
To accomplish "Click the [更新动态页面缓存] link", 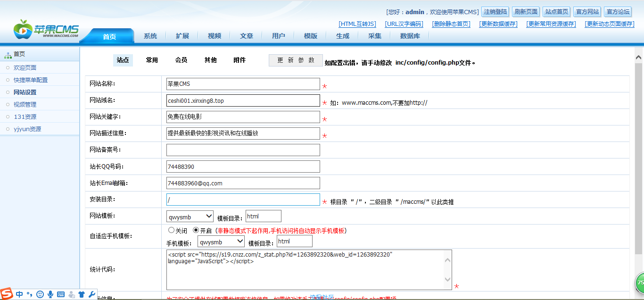I will point(610,24).
